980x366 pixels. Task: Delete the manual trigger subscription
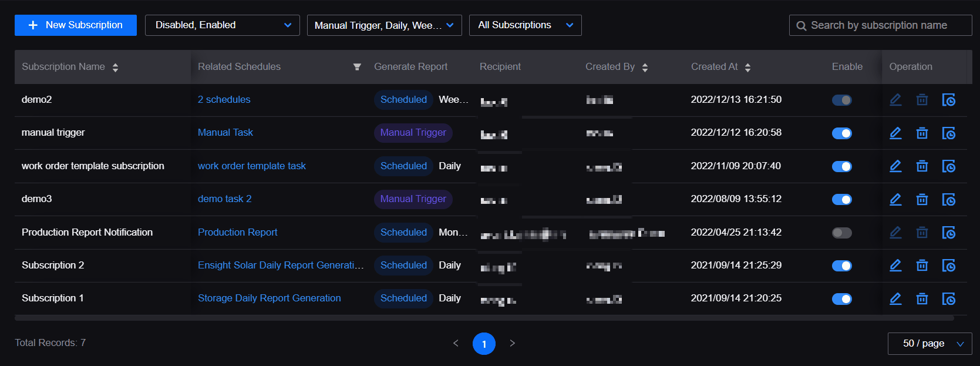tap(922, 133)
